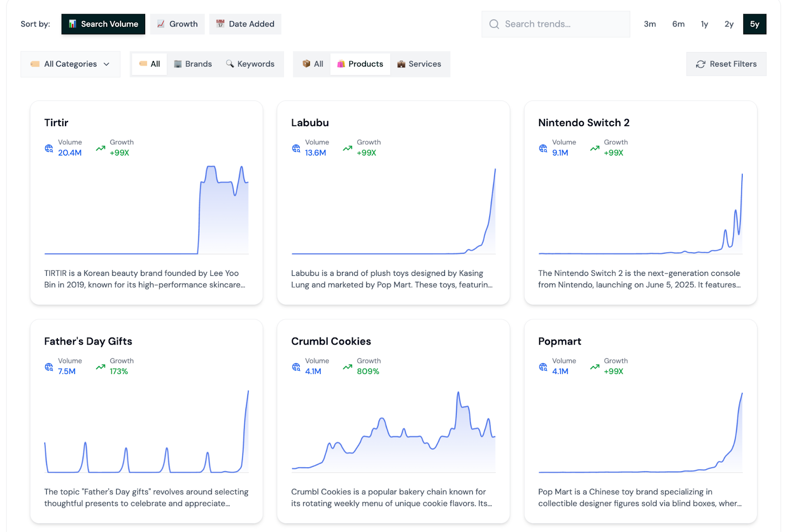Click the Crumbl Cookies trend chart
Screen dimensions: 785x532
393,432
